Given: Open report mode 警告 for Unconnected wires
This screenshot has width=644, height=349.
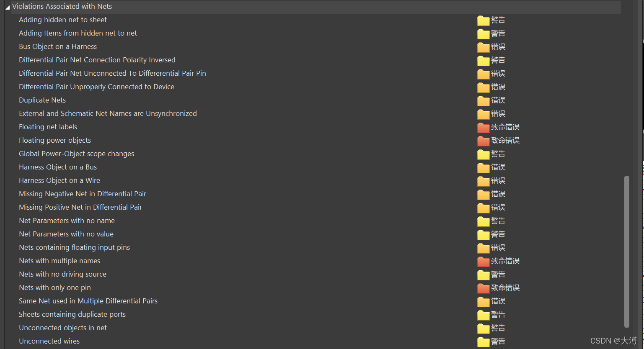Looking at the screenshot, I should [x=498, y=341].
